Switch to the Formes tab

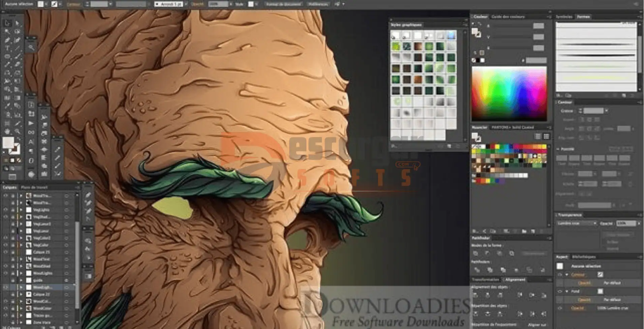[x=583, y=17]
